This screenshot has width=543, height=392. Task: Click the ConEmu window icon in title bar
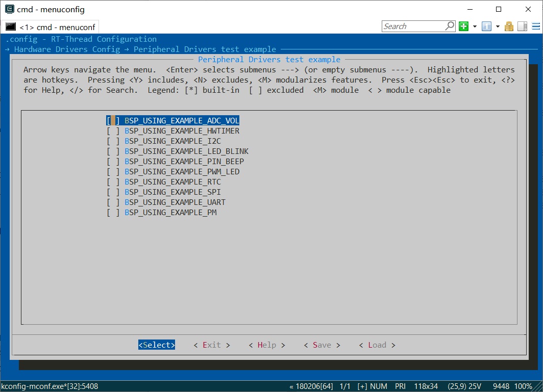point(9,9)
